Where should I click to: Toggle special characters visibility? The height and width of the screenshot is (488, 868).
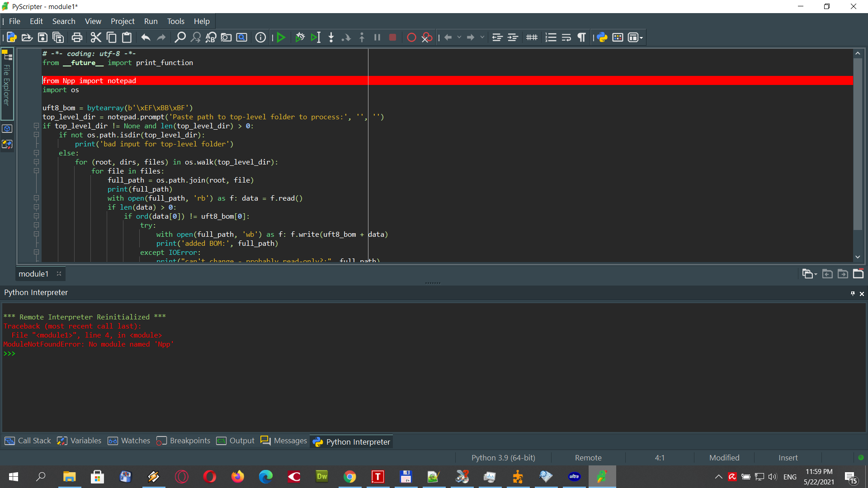582,38
